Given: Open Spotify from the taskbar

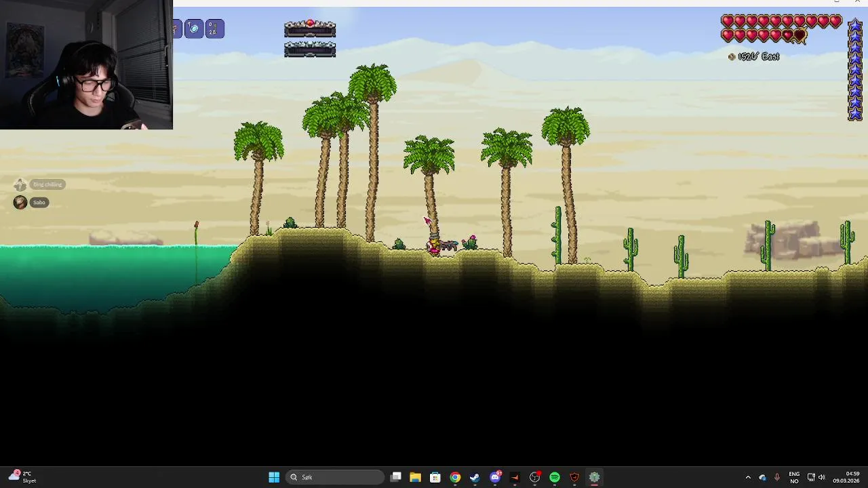Looking at the screenshot, I should [555, 477].
